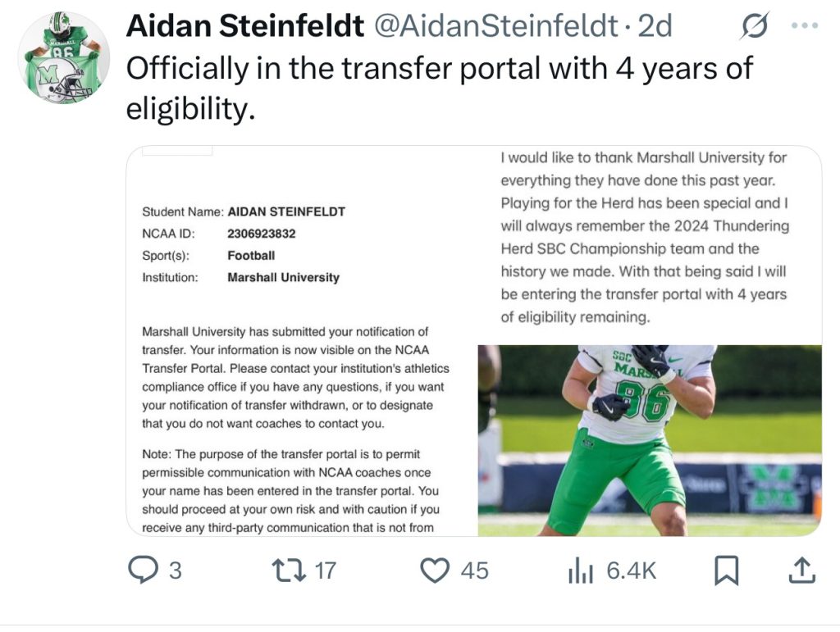Open Aidan Steinfeldt's profile avatar
The image size is (840, 632).
click(64, 57)
